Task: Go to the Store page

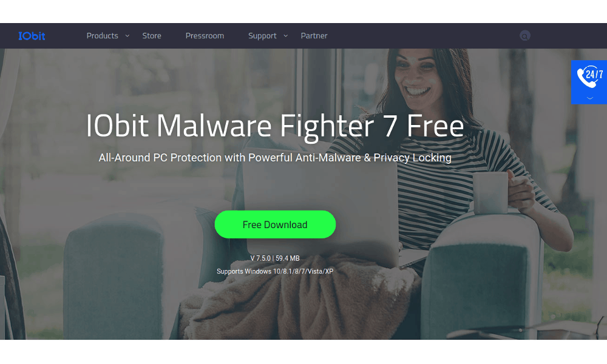Action: (x=152, y=36)
